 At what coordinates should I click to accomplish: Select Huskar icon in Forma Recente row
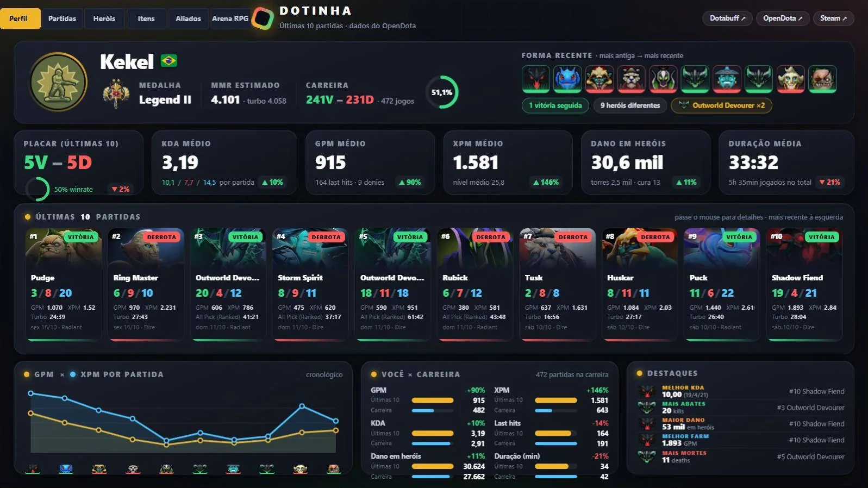pos(600,79)
